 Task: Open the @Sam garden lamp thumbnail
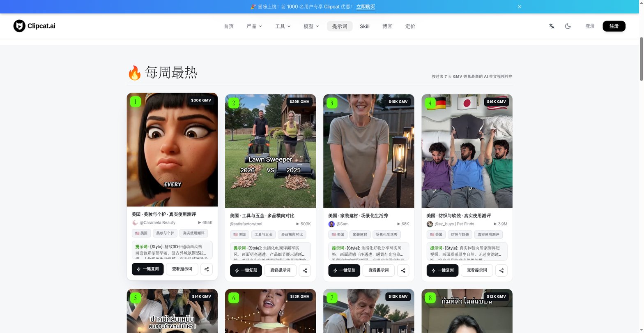pyautogui.click(x=369, y=151)
